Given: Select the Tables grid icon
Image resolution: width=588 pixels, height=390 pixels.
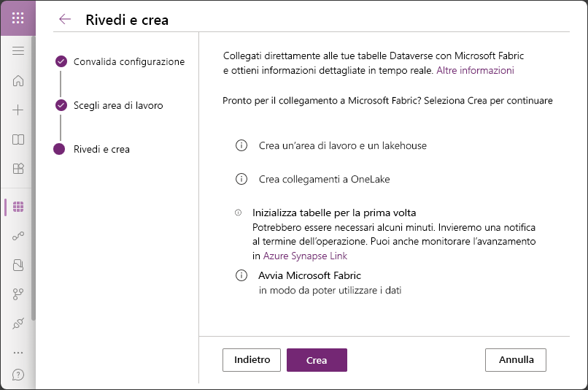Looking at the screenshot, I should (18, 207).
